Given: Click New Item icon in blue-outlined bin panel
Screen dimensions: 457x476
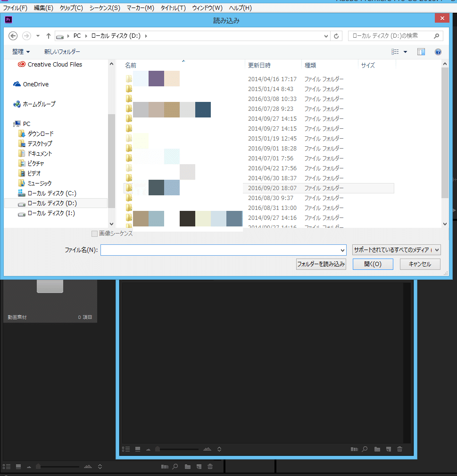Looking at the screenshot, I should pos(389,449).
